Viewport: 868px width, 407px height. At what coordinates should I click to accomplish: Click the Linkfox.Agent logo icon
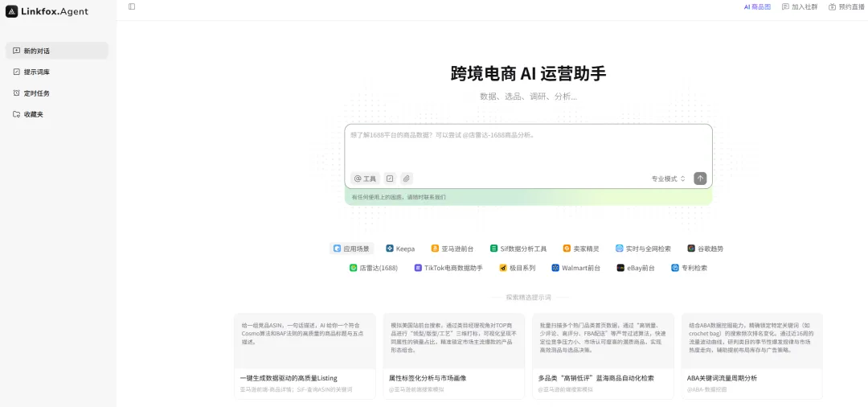(x=11, y=11)
